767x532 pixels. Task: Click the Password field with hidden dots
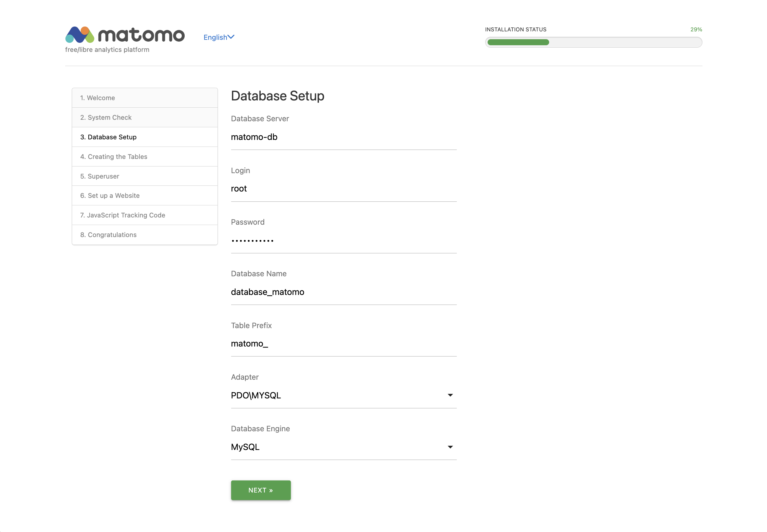[343, 240]
